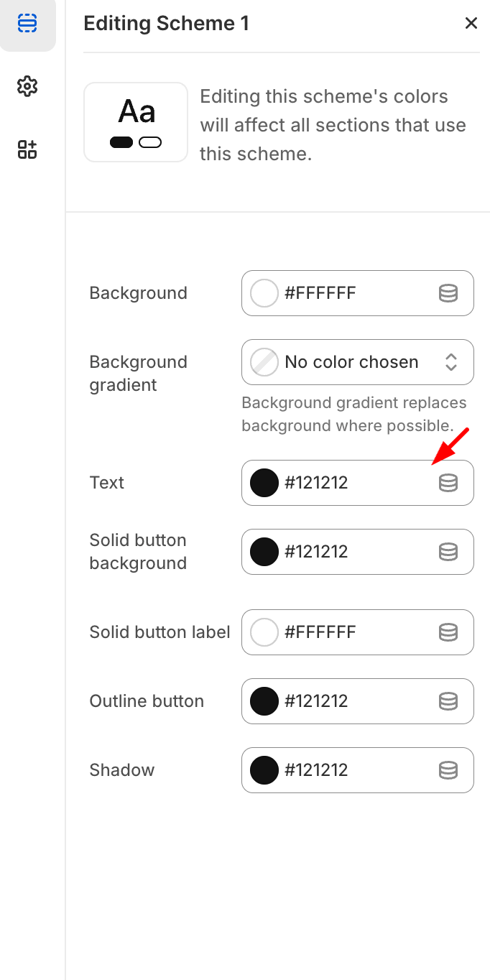Connect dynamic source for Text color

click(x=448, y=483)
